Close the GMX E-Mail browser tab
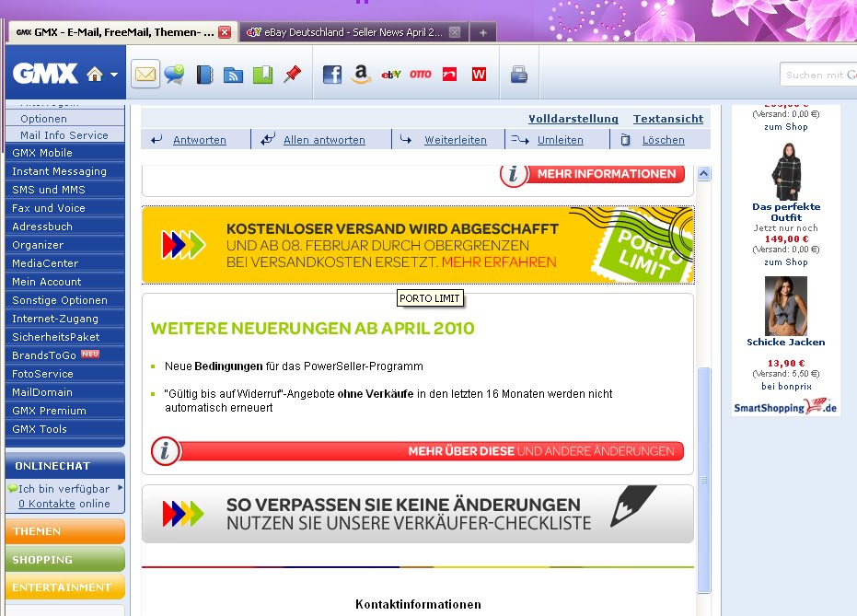The image size is (857, 616). tap(225, 32)
